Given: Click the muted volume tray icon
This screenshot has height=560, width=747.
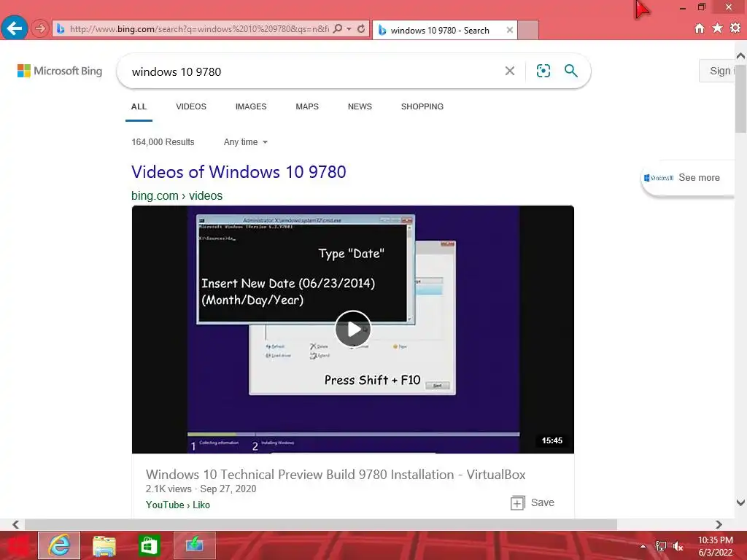Looking at the screenshot, I should point(678,546).
